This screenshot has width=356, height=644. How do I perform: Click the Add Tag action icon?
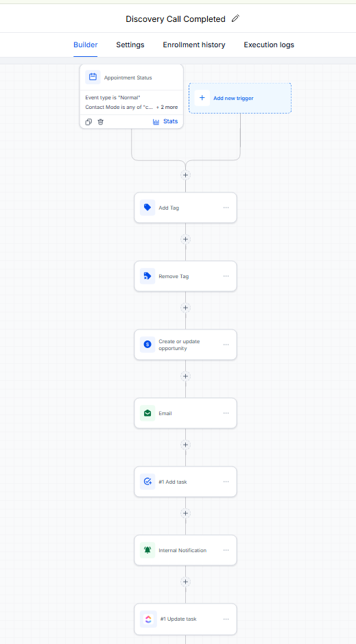click(147, 208)
